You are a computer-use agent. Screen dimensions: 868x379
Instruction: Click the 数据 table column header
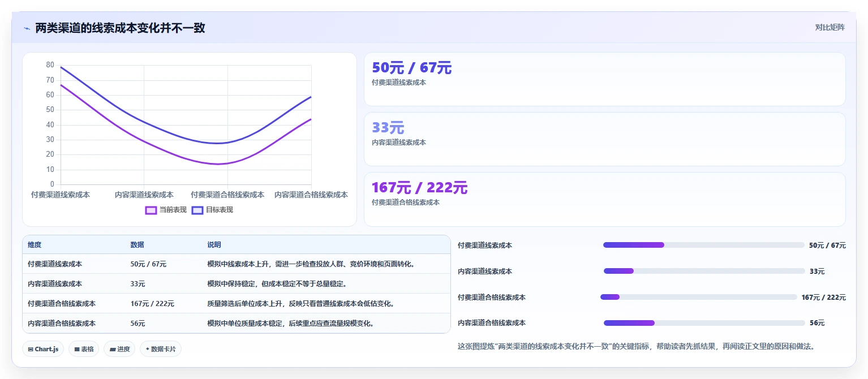click(x=137, y=245)
